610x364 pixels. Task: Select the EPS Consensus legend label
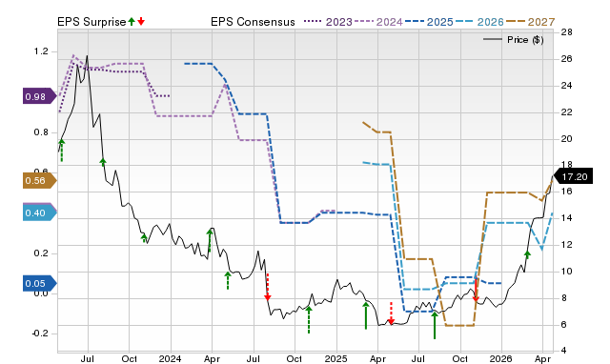click(253, 22)
